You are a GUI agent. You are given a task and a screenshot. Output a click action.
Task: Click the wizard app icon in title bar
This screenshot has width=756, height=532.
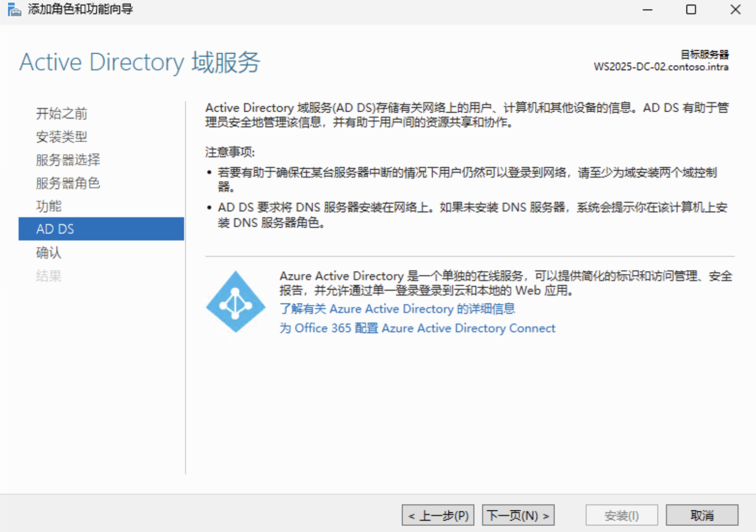pyautogui.click(x=15, y=9)
